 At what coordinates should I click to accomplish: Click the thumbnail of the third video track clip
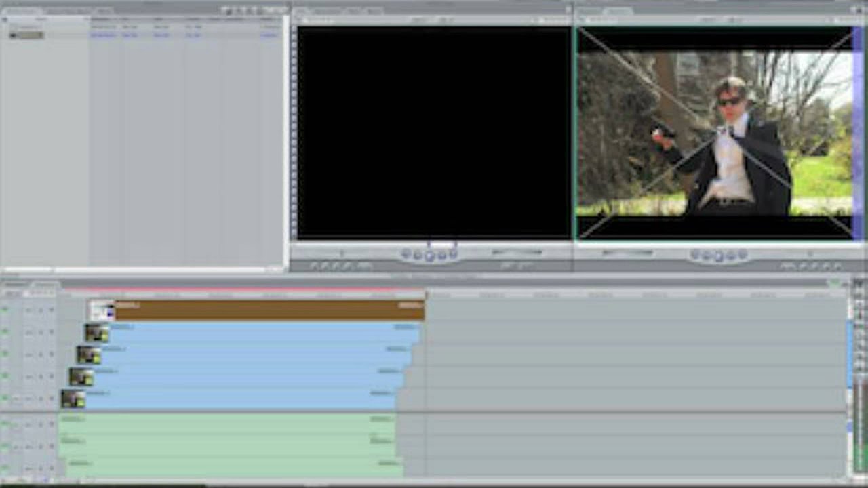point(89,354)
